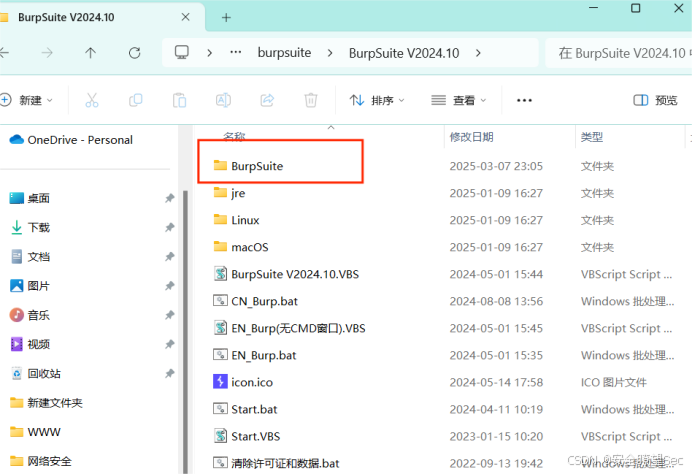Click the Refresh button
692x474 pixels.
pos(135,53)
